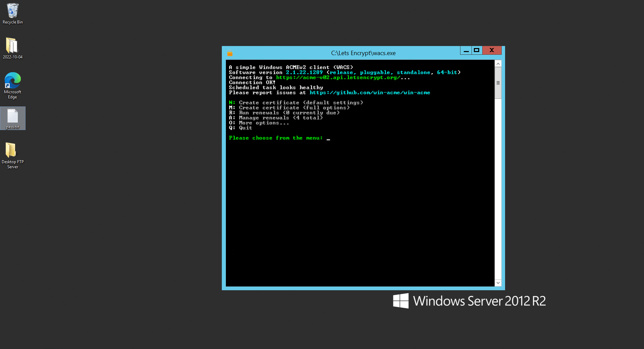Close the wacs.exe console window
This screenshot has width=644, height=349.
(x=492, y=50)
